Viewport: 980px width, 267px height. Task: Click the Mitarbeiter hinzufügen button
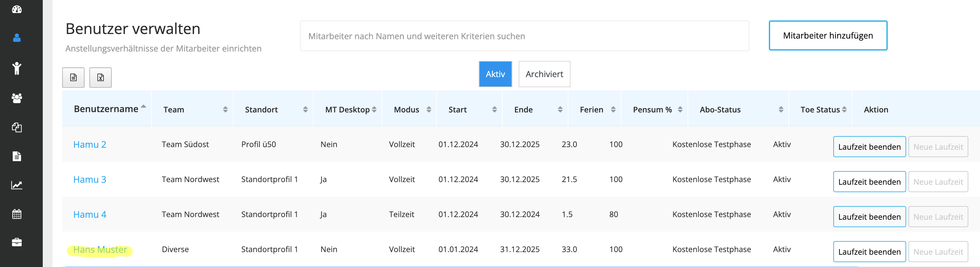[x=828, y=35]
